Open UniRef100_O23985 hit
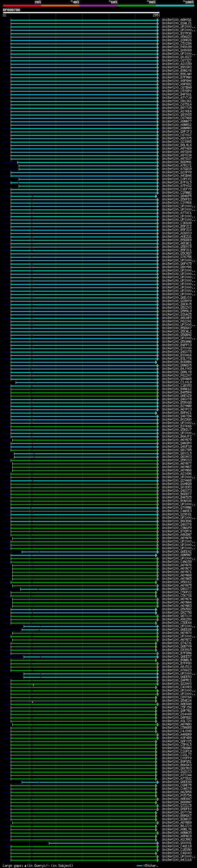Screen dimensions: 197x868 coord(177,142)
